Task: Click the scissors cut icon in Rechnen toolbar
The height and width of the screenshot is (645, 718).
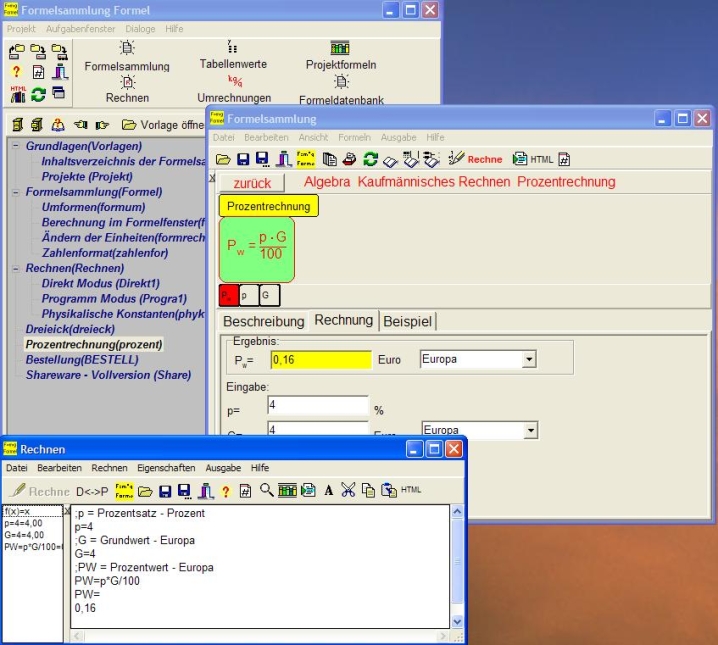Action: [348, 490]
